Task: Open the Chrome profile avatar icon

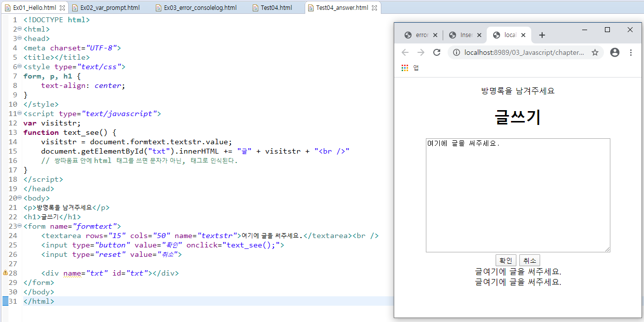Action: (x=615, y=52)
